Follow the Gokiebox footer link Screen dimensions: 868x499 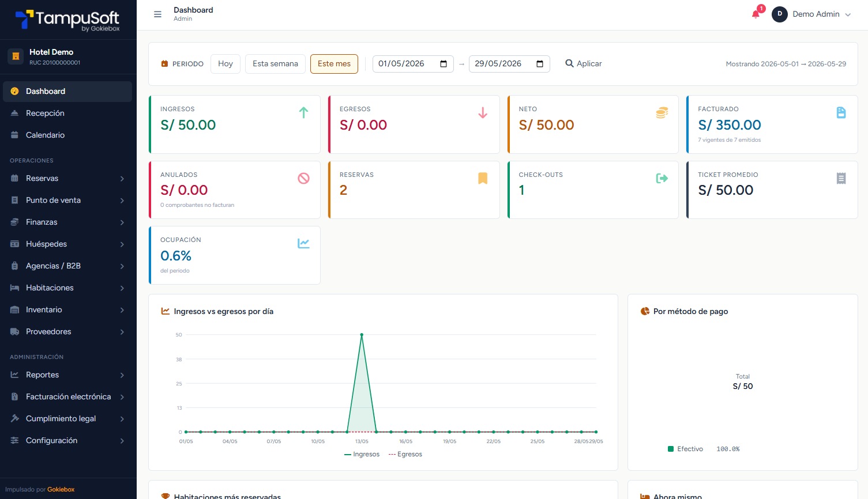[x=61, y=490]
